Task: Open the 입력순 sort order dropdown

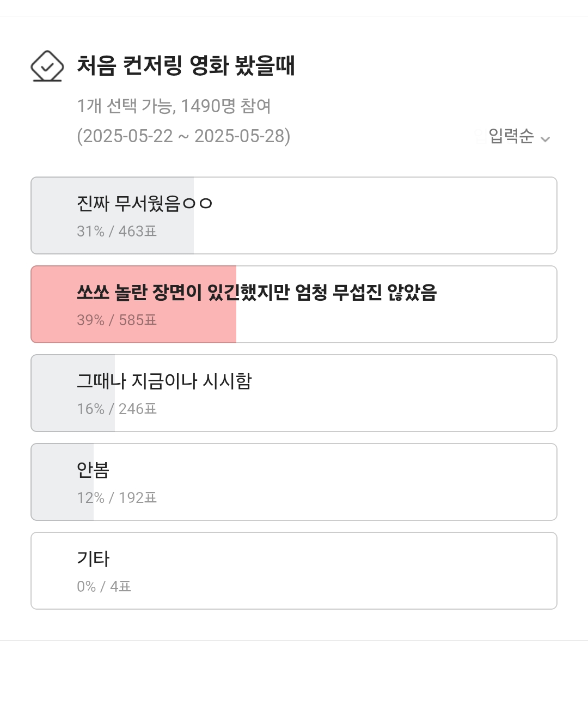Action: pyautogui.click(x=511, y=136)
